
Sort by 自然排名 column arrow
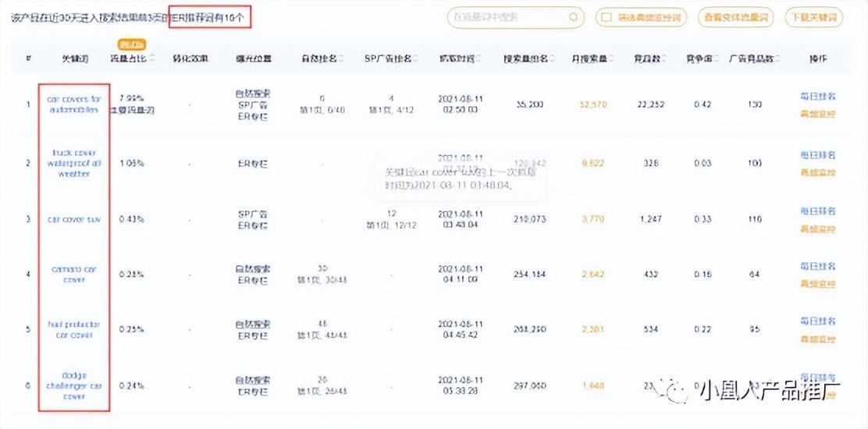click(340, 58)
